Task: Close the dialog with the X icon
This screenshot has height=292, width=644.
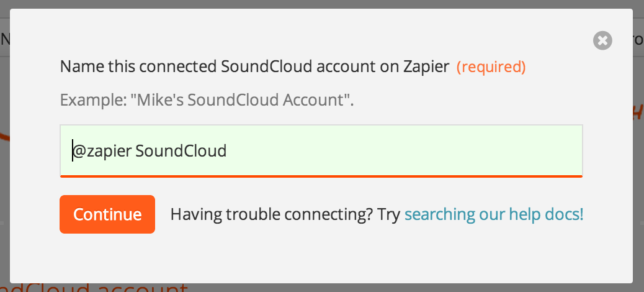Action: coord(602,40)
